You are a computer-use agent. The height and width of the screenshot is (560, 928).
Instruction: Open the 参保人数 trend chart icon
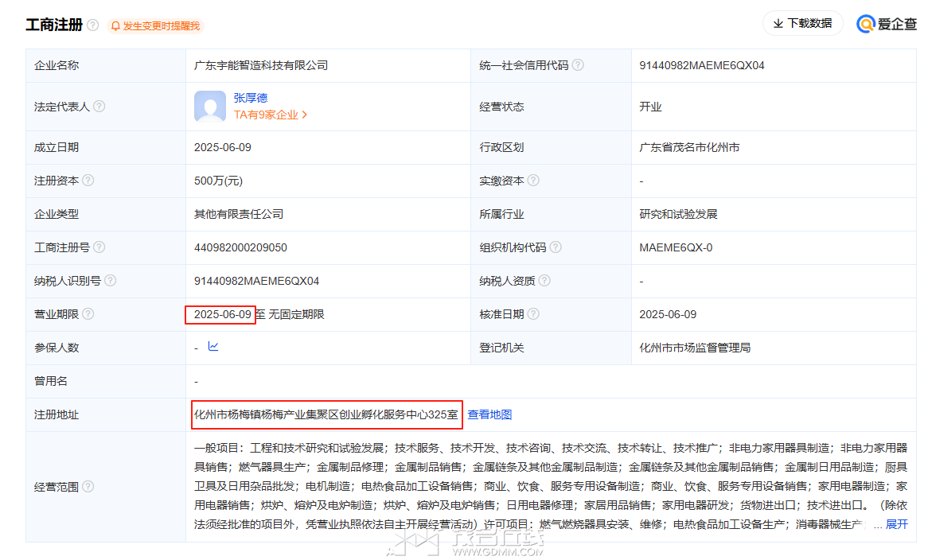tap(213, 347)
